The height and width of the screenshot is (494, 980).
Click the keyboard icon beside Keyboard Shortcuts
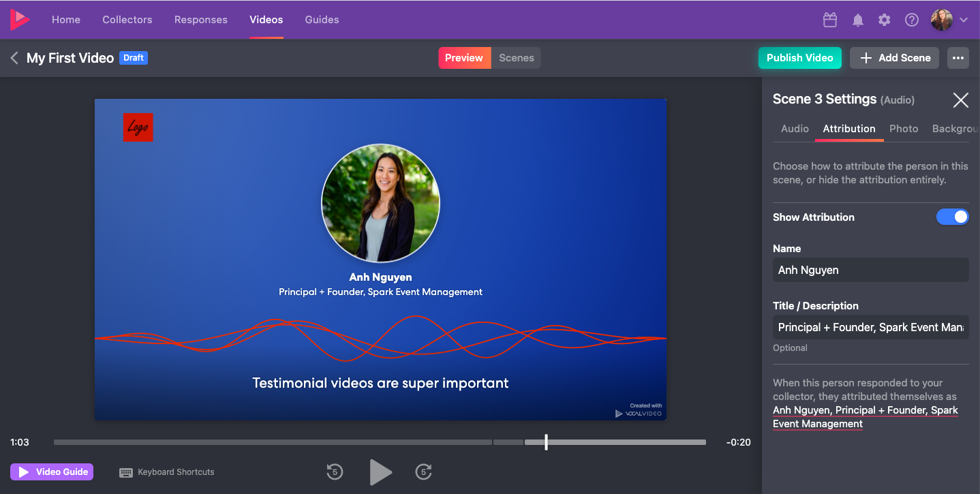tap(126, 472)
